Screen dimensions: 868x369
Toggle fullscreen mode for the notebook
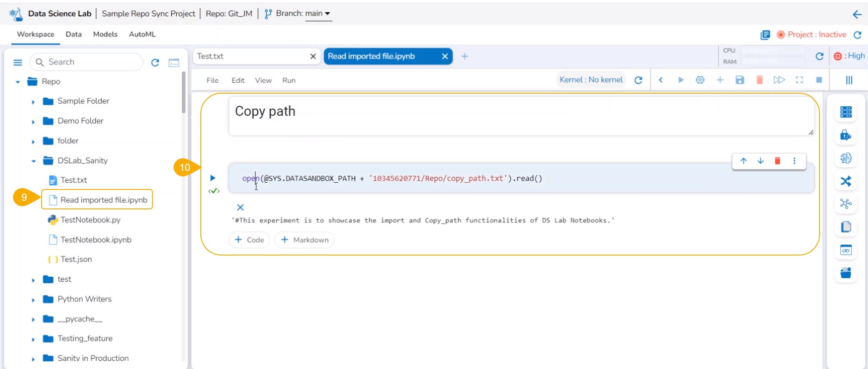click(799, 80)
